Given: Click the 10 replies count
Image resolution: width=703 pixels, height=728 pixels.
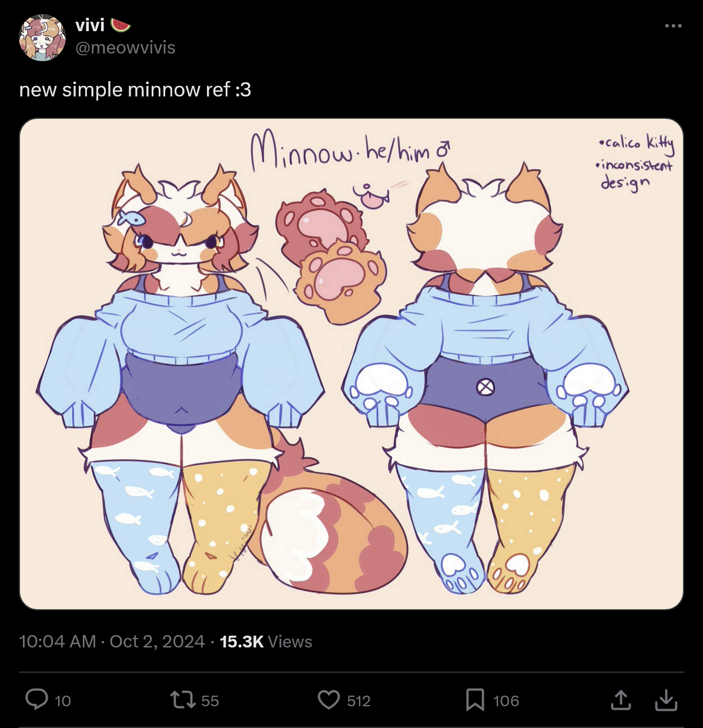Looking at the screenshot, I should 63,701.
